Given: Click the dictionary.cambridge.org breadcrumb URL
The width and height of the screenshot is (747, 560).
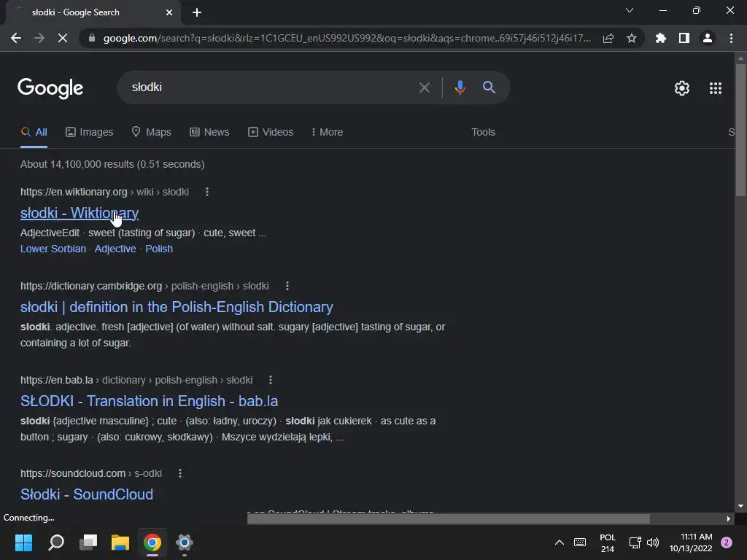Looking at the screenshot, I should (x=145, y=286).
